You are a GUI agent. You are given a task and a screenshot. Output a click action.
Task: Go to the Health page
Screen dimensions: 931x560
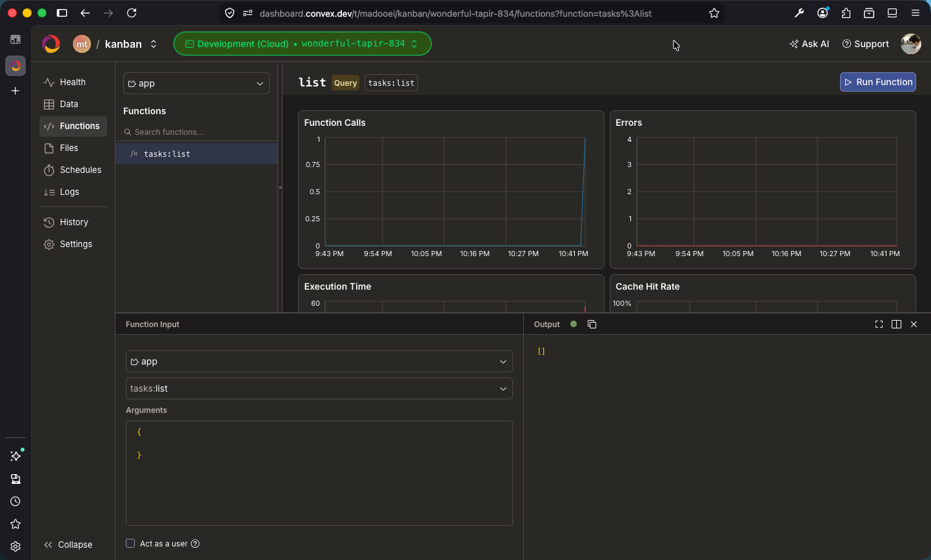coord(73,82)
